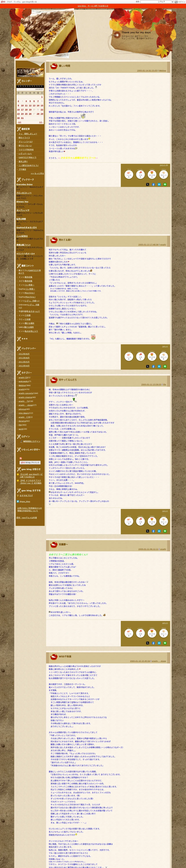The width and height of the screenshot is (186, 868).
Task: Go to previous month via 前月 link
Action: click(20, 122)
